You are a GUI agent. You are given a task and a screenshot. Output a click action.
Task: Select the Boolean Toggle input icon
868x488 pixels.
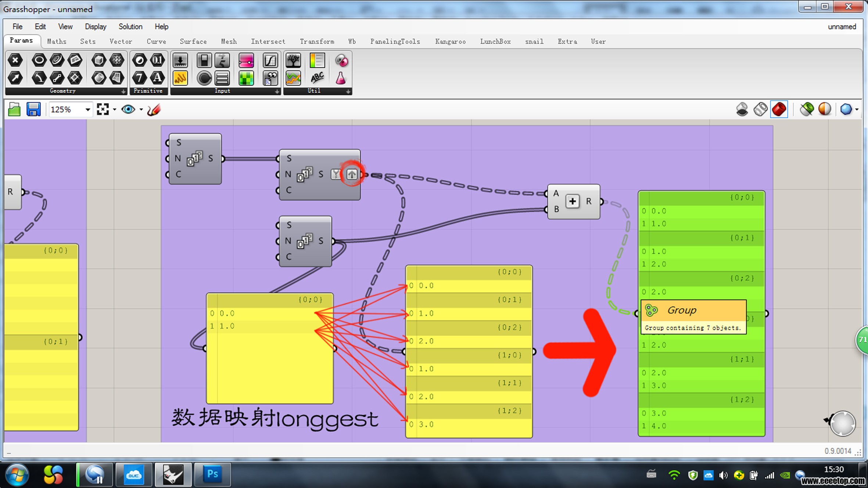(x=204, y=60)
